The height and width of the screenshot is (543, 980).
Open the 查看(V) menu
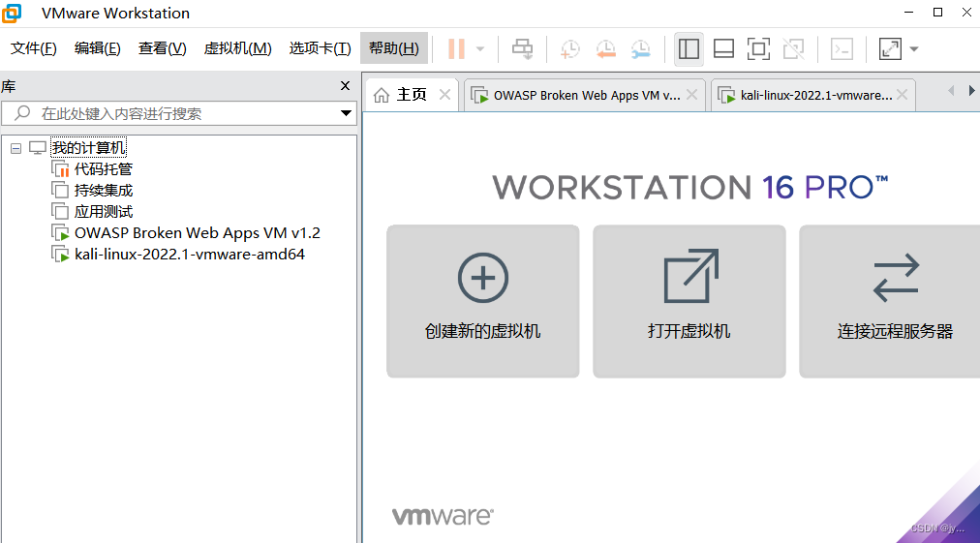(x=163, y=48)
